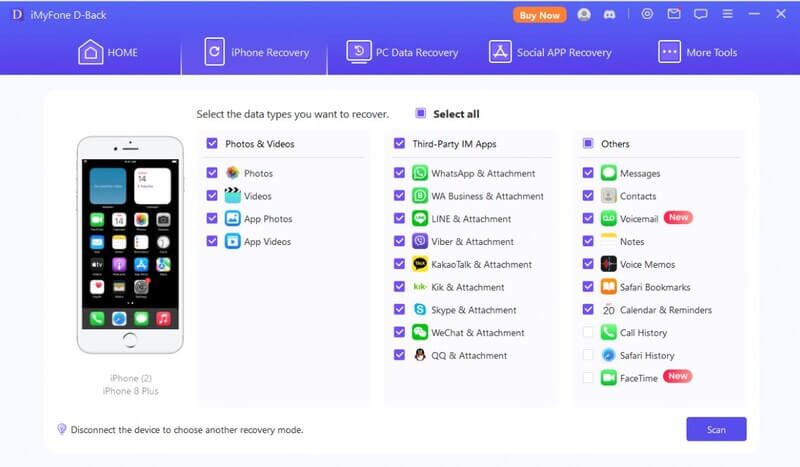Click the Messages app icon
This screenshot has width=800, height=467.
coord(609,173)
